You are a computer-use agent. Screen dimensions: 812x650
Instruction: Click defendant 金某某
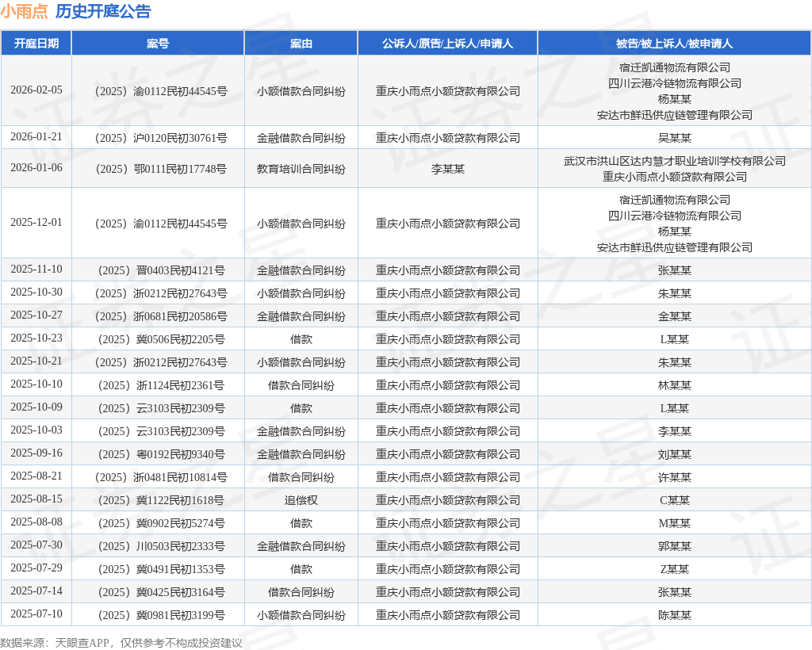point(674,317)
